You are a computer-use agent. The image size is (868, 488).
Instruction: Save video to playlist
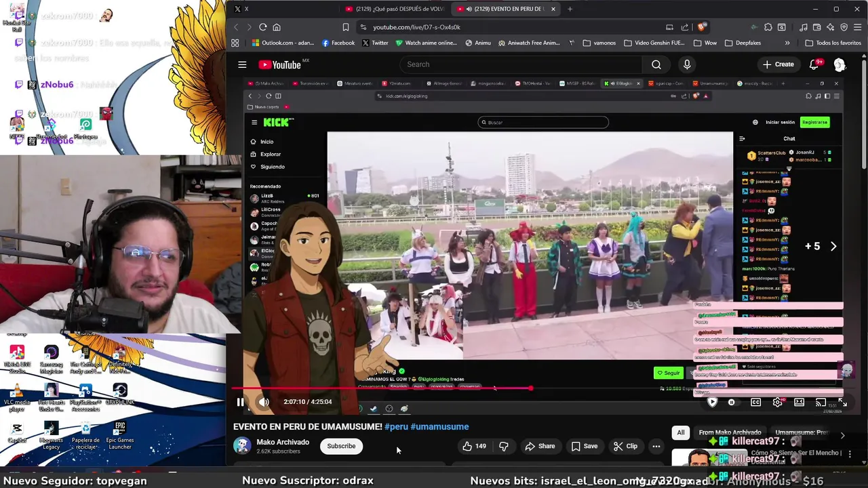(x=584, y=446)
